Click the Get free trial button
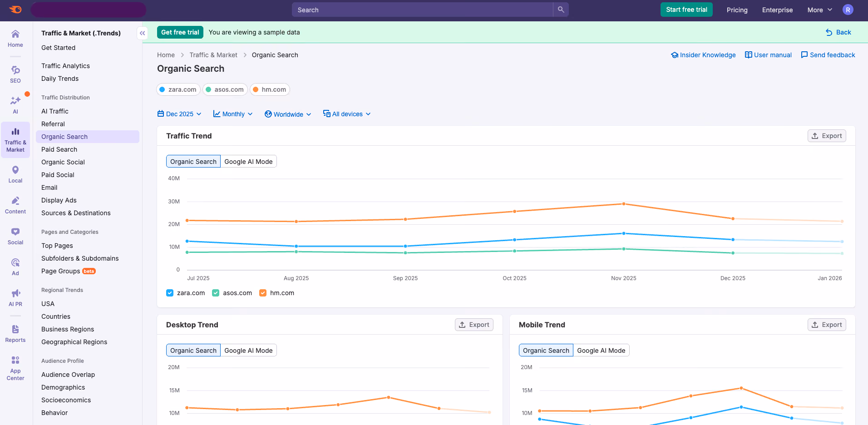Viewport: 868px width, 425px height. click(180, 32)
